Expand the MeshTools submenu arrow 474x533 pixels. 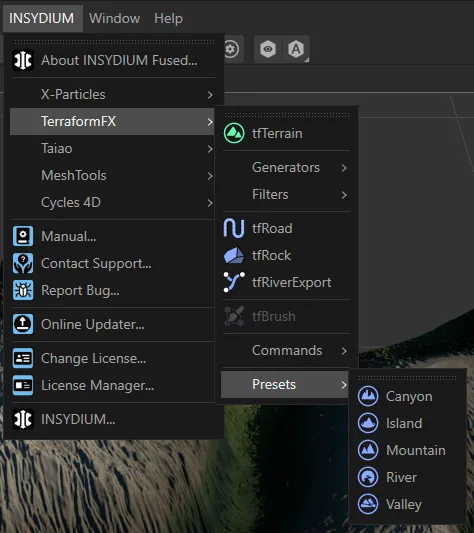210,176
